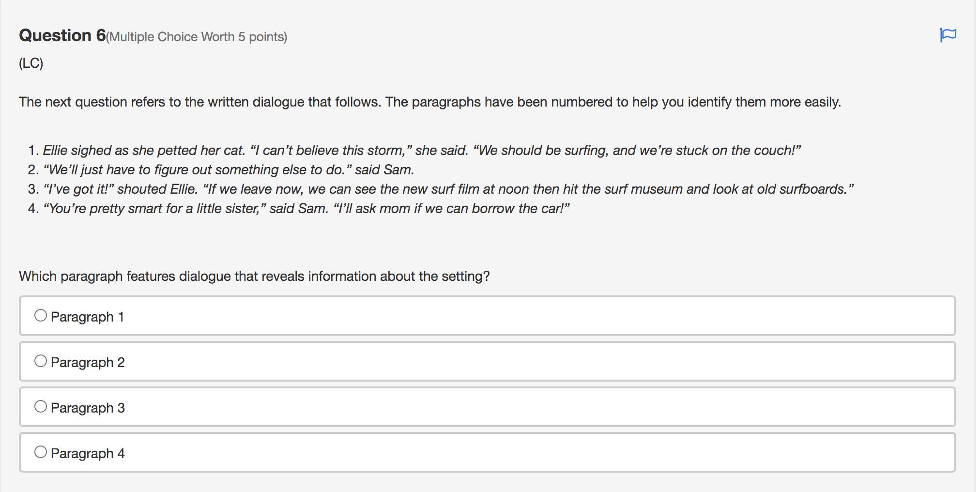Click dialogue line "You're pretty smart for a little sister"
The image size is (980, 492).
[x=306, y=209]
